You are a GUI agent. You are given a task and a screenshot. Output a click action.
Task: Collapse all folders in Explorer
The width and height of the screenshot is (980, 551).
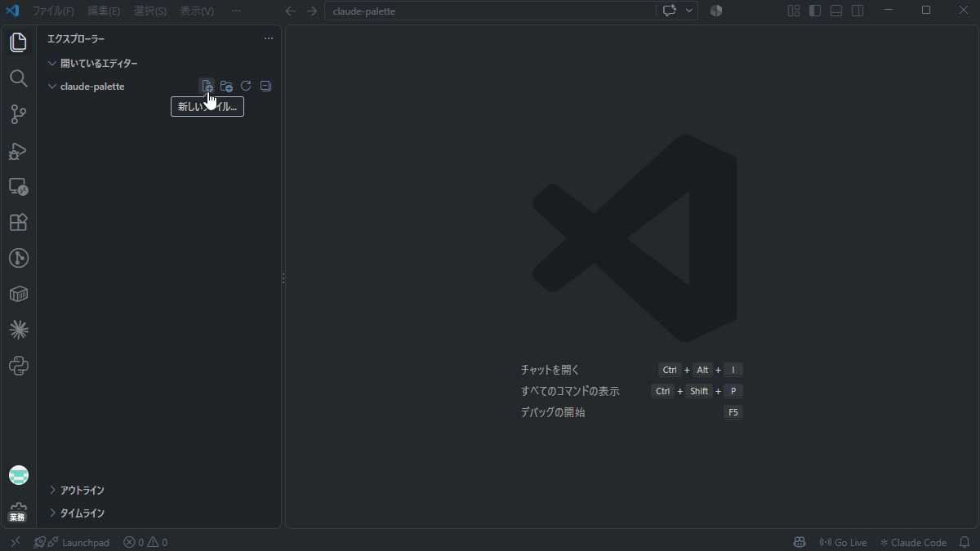tap(265, 86)
